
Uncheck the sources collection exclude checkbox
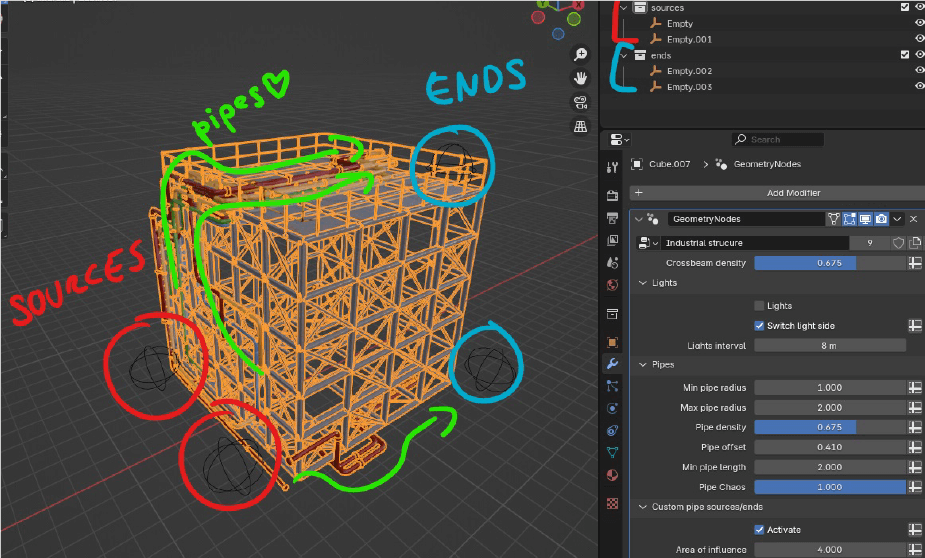[905, 7]
